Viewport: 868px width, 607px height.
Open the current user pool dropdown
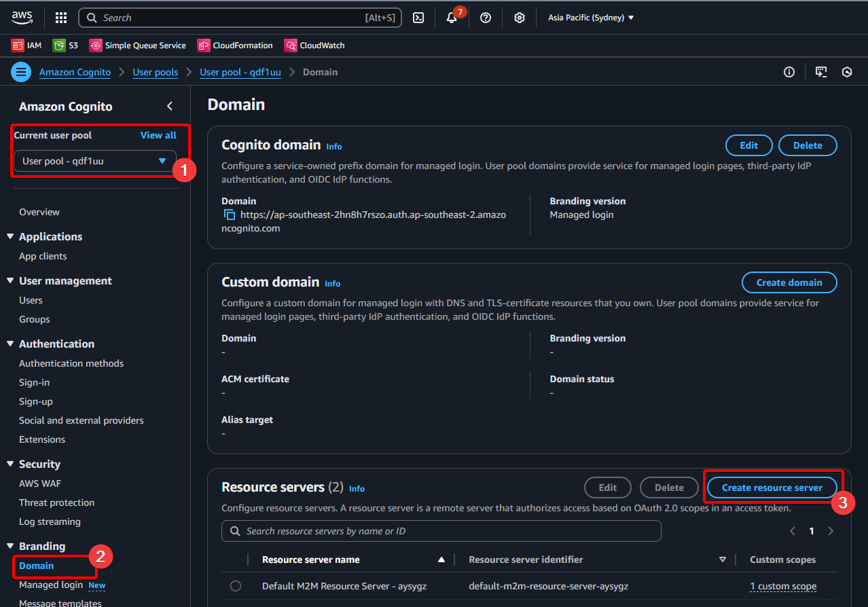click(94, 161)
